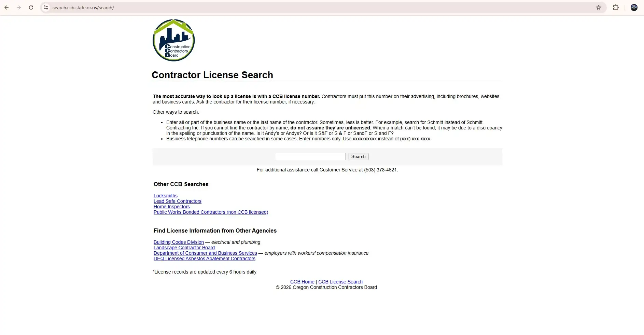Open DEQ Licensed Asbestos Abatement Contractors link
Viewport: 644px width, 335px height.
pos(205,259)
